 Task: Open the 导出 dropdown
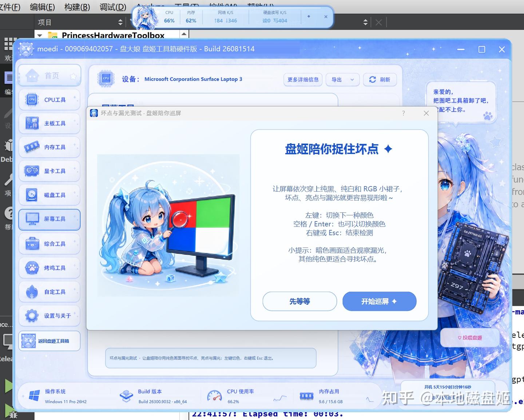[342, 80]
